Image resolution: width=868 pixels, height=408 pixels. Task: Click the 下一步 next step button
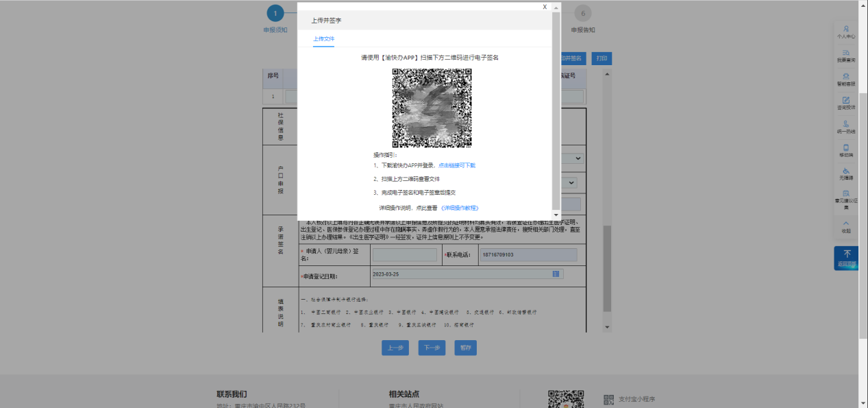coord(431,348)
